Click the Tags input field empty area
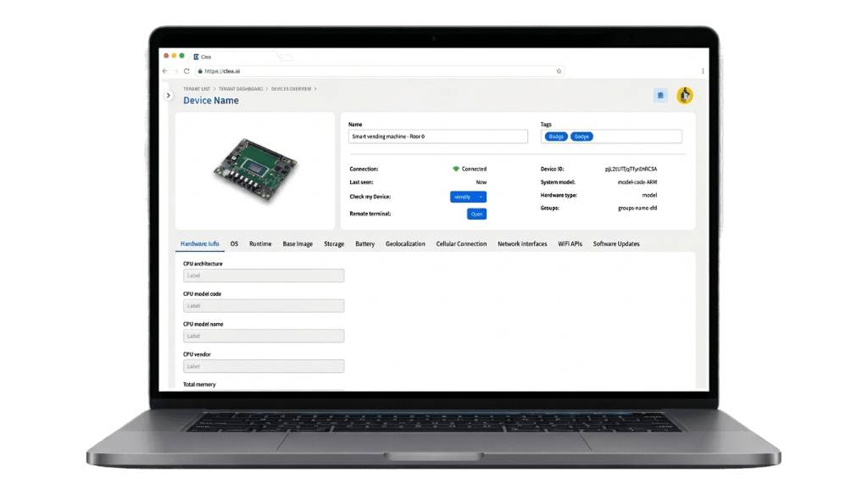868x484 pixels. pos(637,136)
